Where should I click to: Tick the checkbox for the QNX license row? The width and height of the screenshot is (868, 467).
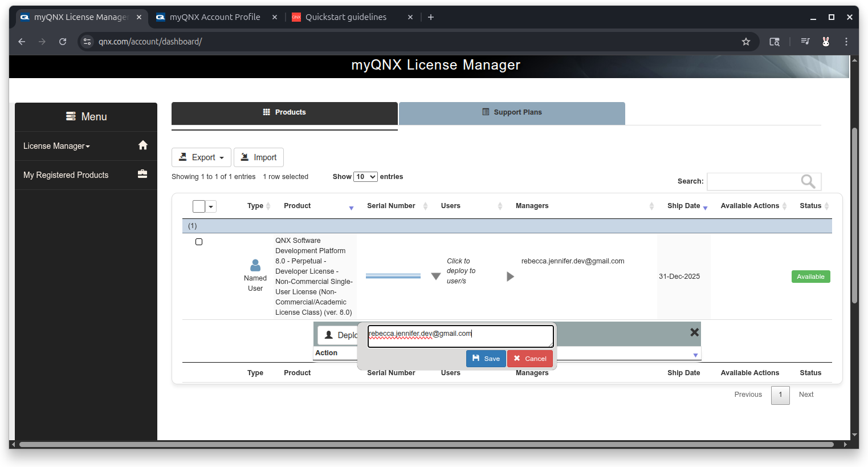pos(199,242)
